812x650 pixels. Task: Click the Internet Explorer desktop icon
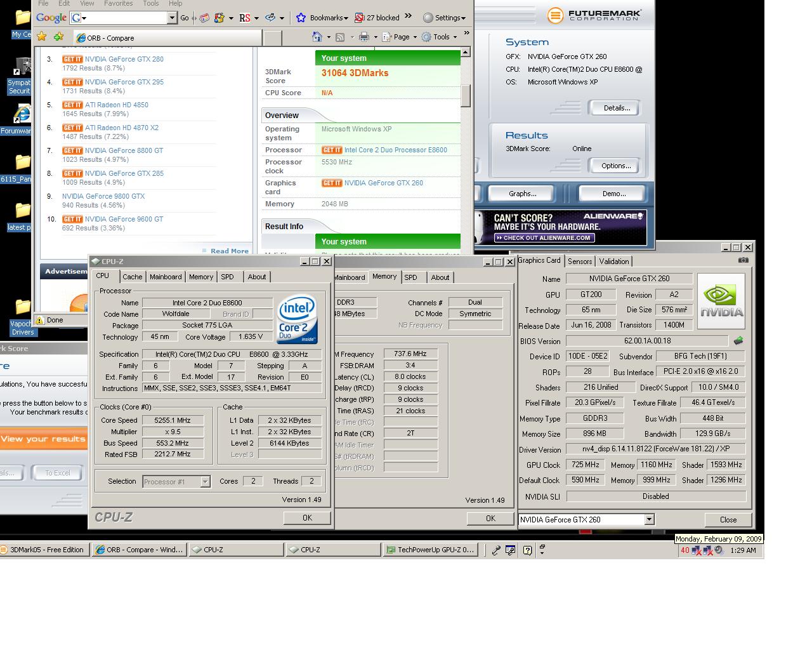pyautogui.click(x=22, y=114)
